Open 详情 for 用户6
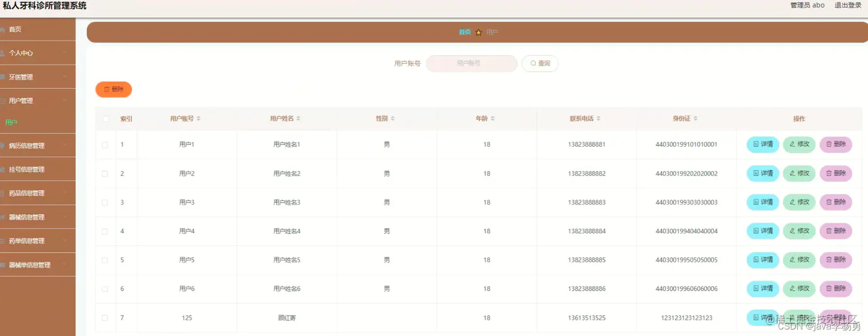 [762, 288]
